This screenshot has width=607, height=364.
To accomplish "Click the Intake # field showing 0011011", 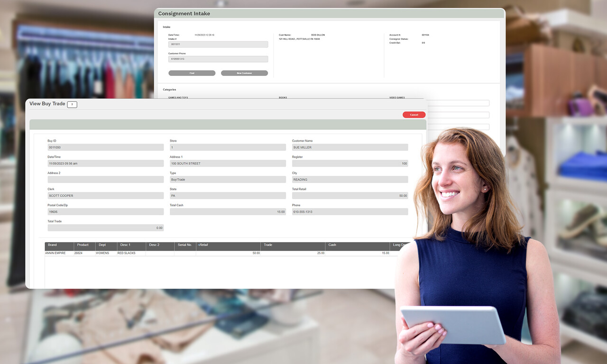I will (218, 44).
